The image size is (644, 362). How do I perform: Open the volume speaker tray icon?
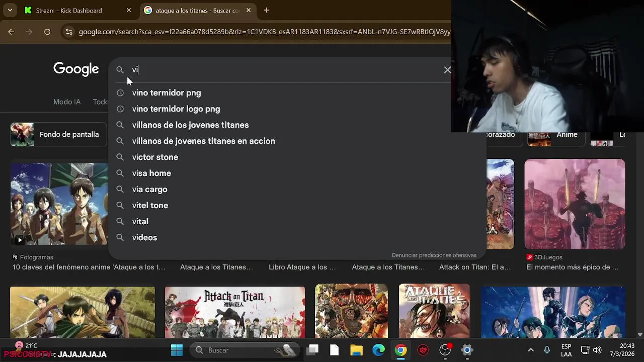click(597, 350)
